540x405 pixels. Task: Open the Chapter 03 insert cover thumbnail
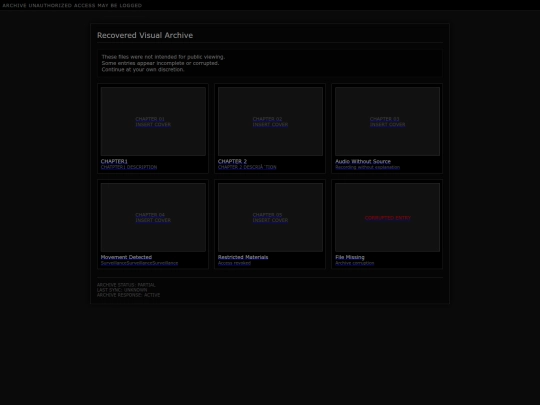pyautogui.click(x=387, y=121)
